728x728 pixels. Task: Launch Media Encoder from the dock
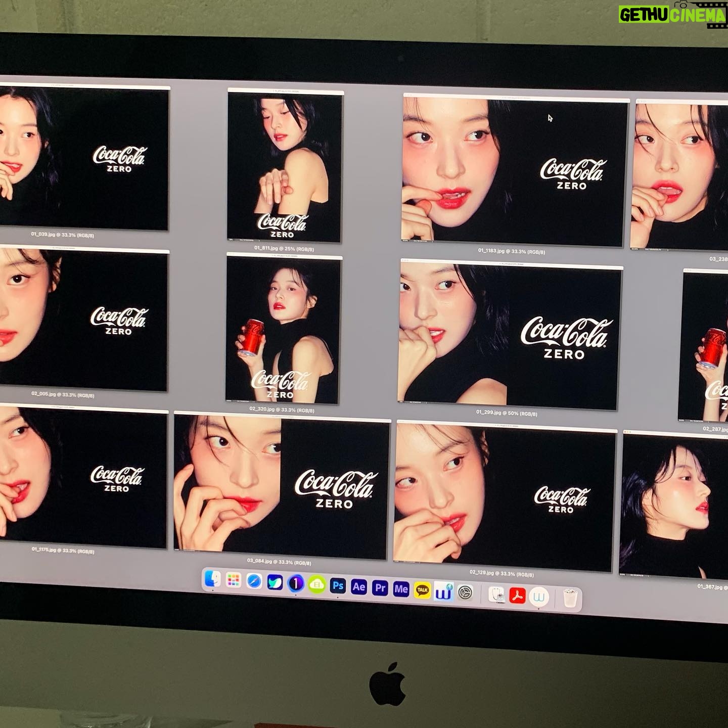point(401,589)
